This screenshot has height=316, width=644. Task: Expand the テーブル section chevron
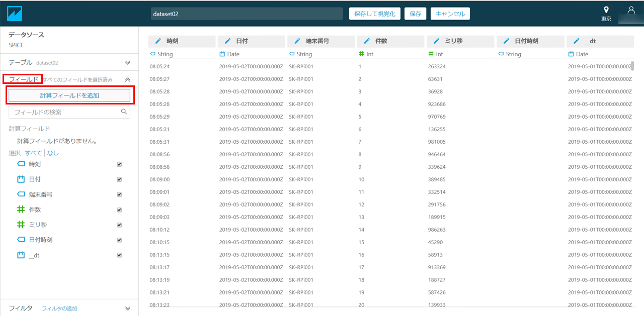[128, 63]
